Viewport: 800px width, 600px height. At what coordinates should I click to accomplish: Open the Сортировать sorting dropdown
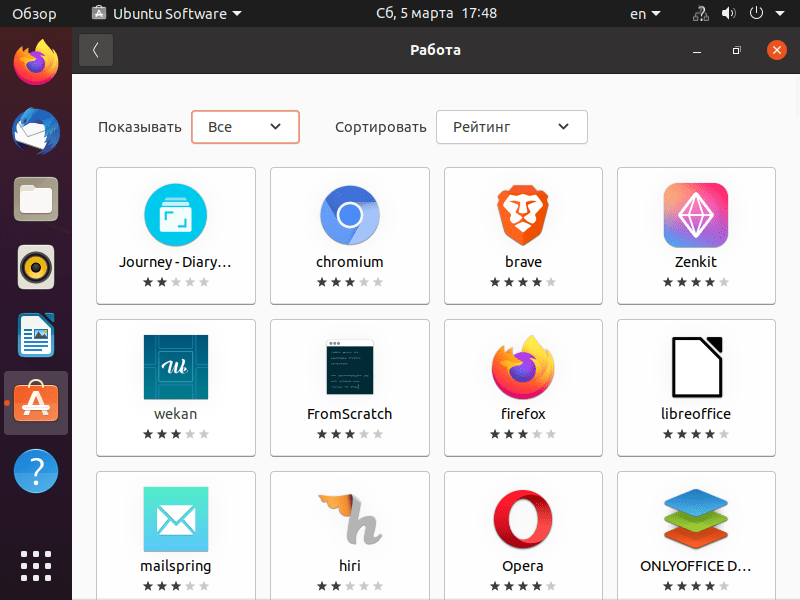[x=511, y=127]
